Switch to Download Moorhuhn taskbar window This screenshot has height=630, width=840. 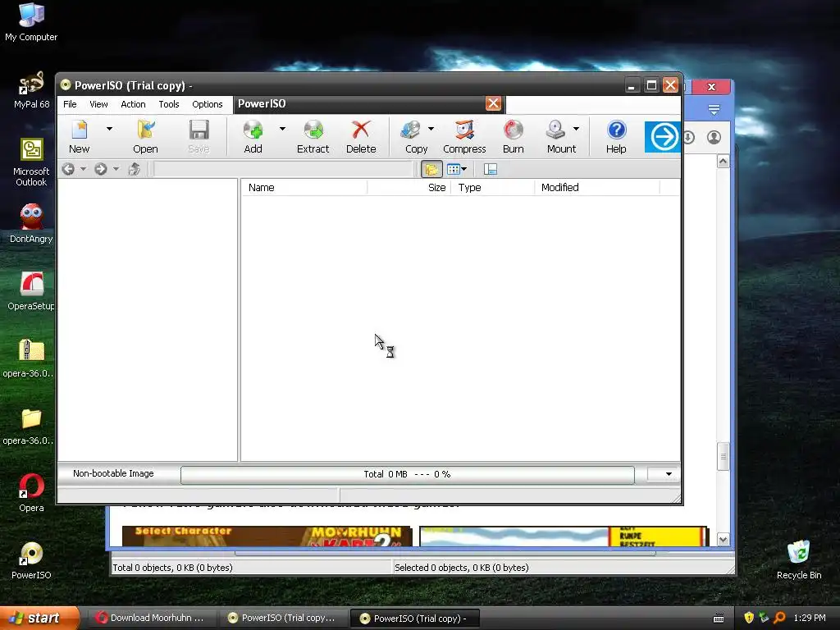click(x=151, y=618)
